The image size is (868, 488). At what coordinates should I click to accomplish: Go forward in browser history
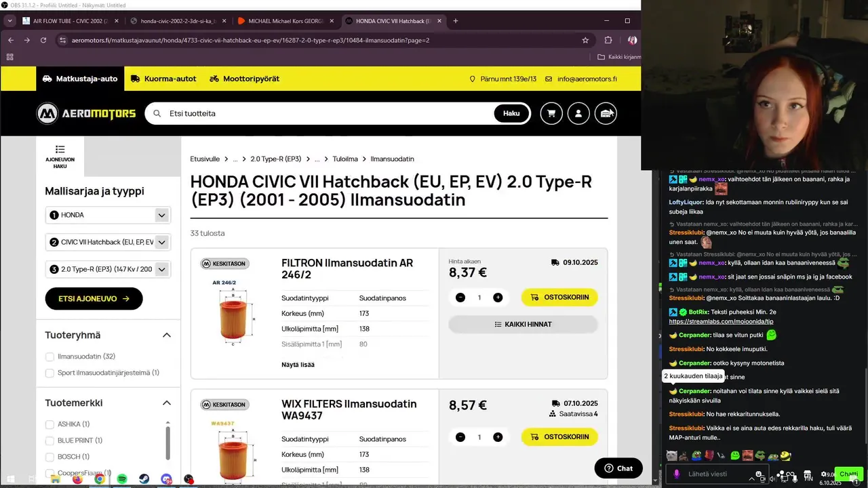pyautogui.click(x=27, y=40)
